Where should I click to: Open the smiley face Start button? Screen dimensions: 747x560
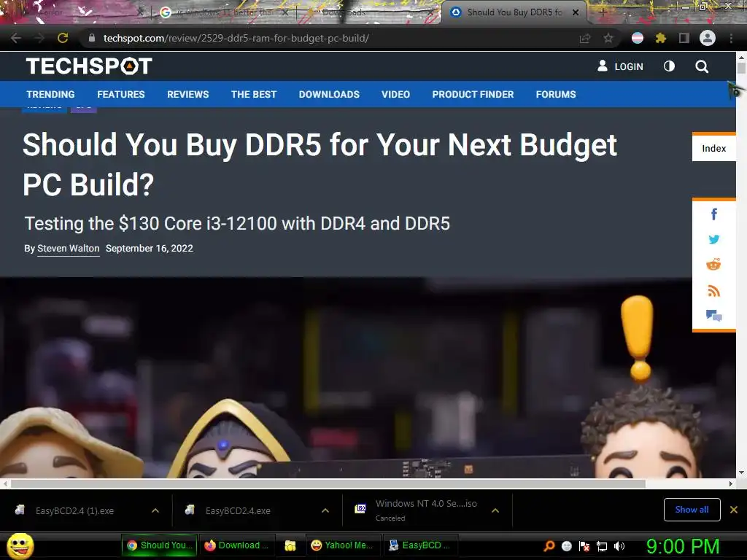[20, 545]
